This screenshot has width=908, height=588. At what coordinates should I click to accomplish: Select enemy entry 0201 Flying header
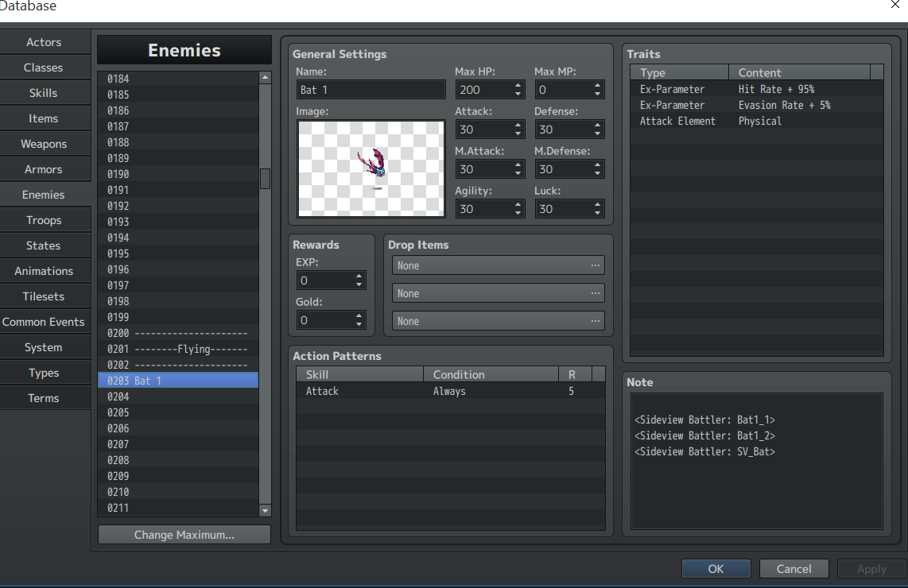178,349
